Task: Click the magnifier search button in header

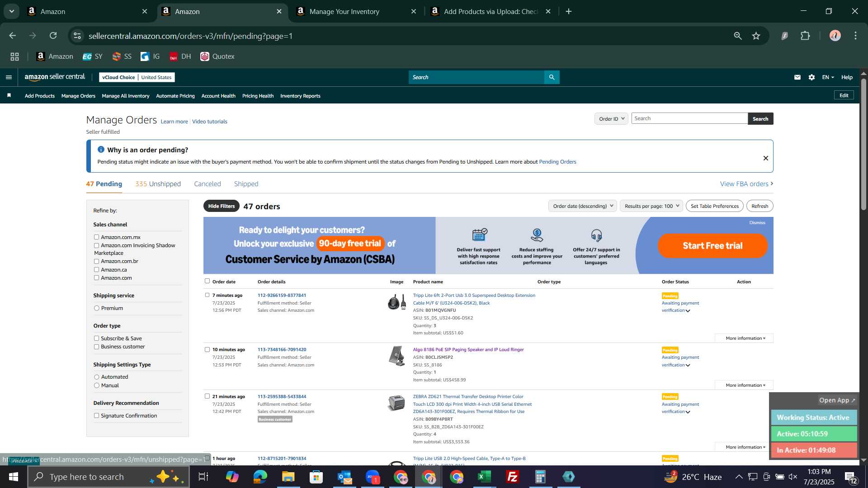Action: [x=552, y=77]
